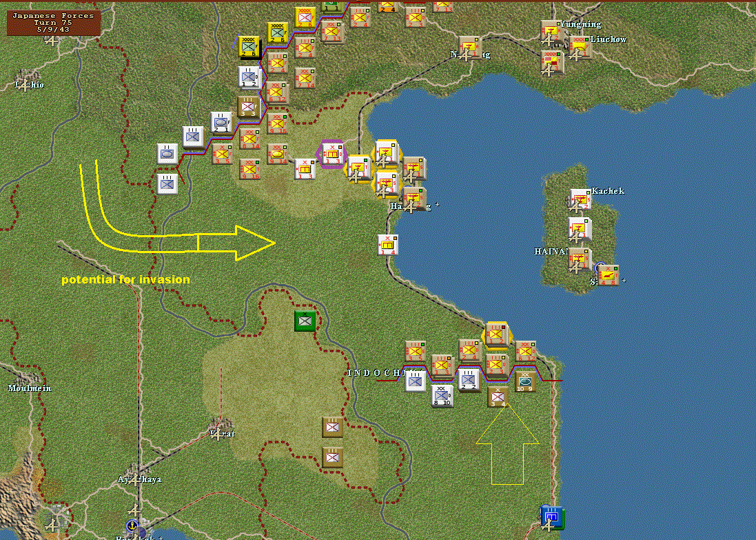Click the Japanese Forces turn info panel
This screenshot has width=756, height=540.
point(54,22)
